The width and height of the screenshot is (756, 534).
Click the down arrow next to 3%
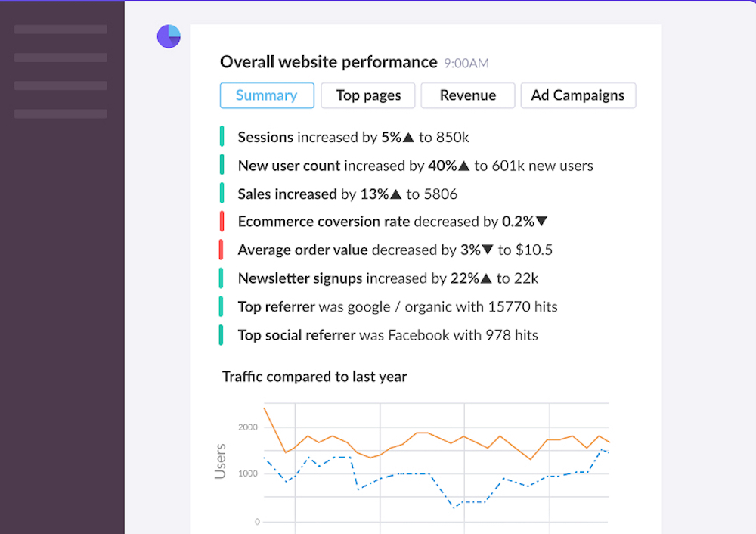[488, 250]
